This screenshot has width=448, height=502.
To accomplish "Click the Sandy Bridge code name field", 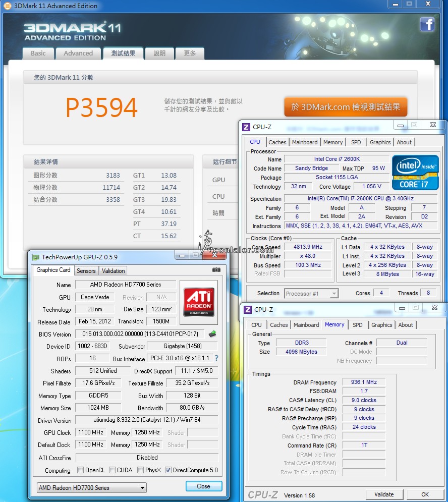I will tap(311, 168).
